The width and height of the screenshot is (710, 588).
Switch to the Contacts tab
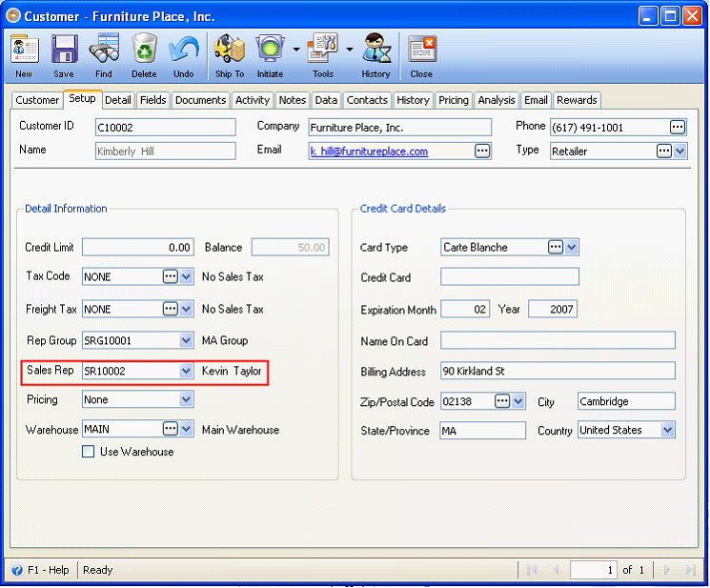(367, 100)
